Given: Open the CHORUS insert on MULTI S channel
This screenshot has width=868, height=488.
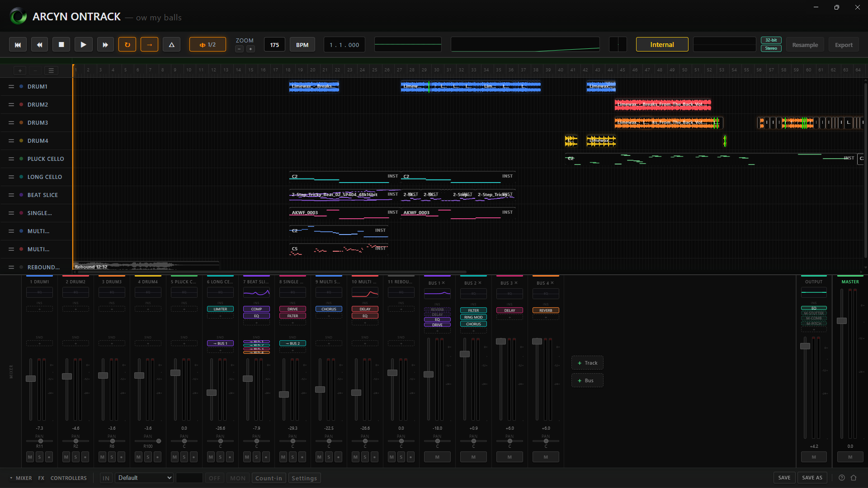Looking at the screenshot, I should click(329, 309).
